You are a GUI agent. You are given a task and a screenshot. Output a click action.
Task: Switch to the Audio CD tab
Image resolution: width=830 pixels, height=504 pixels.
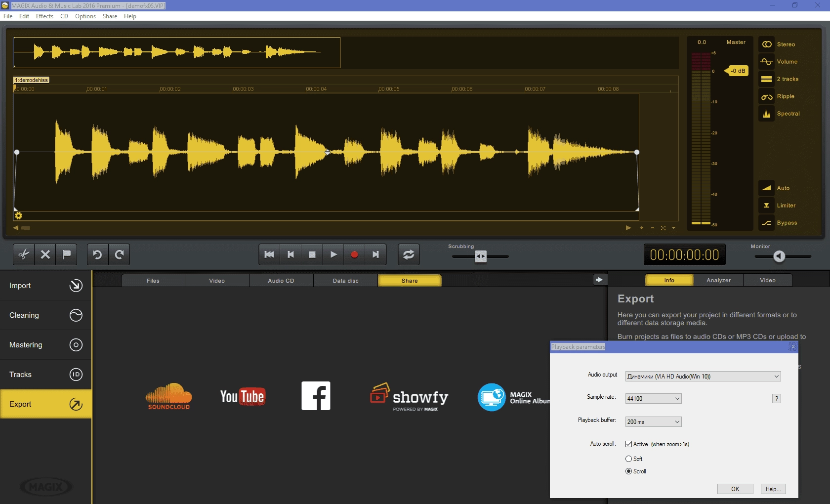pos(281,281)
